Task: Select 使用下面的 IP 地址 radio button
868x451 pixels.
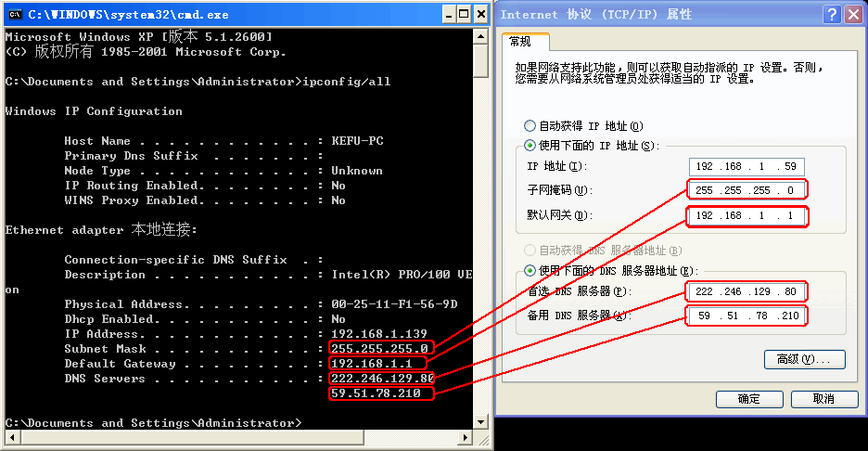Action: (x=530, y=145)
